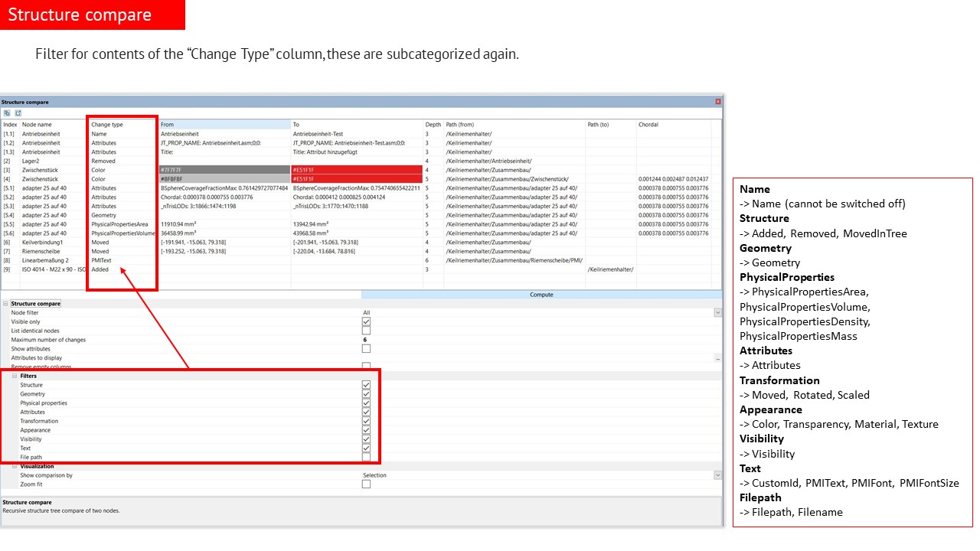Close the Structure compare panel with red X
This screenshot has height=551, width=980.
click(x=718, y=102)
